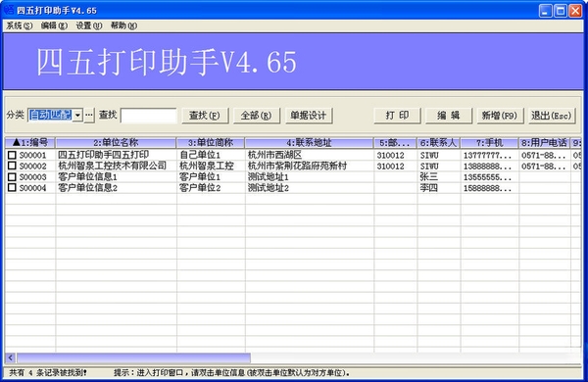The height and width of the screenshot is (382, 588).
Task: Open the 系统(S) menu
Action: pos(20,25)
